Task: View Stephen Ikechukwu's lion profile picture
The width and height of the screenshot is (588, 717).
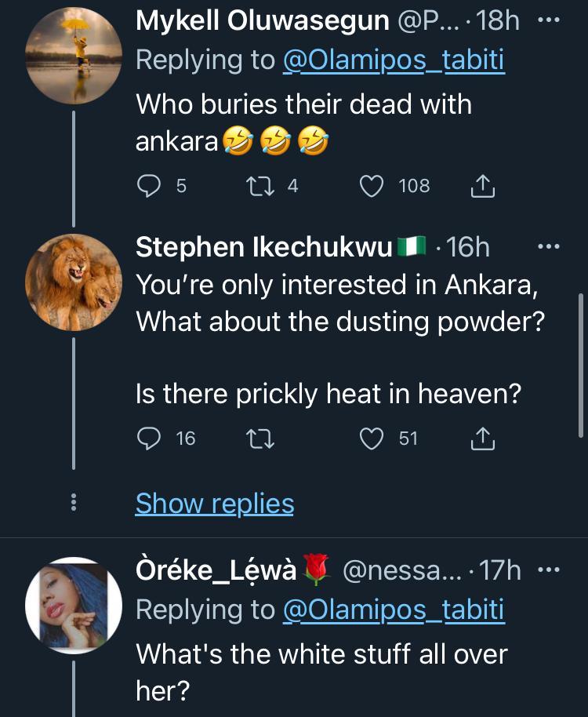Action: click(73, 282)
